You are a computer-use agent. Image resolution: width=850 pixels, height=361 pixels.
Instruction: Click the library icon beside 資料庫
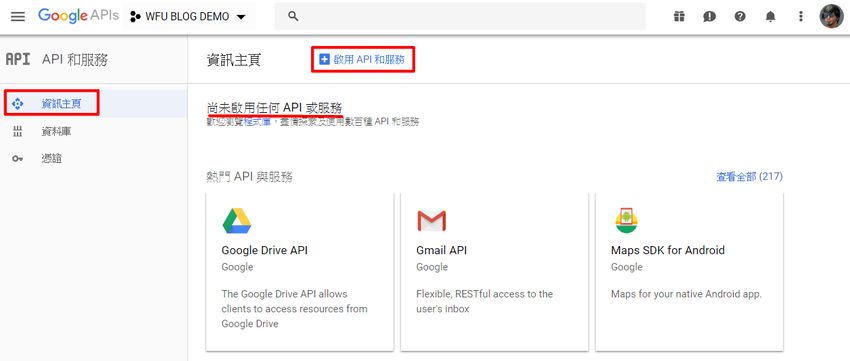pyautogui.click(x=18, y=131)
